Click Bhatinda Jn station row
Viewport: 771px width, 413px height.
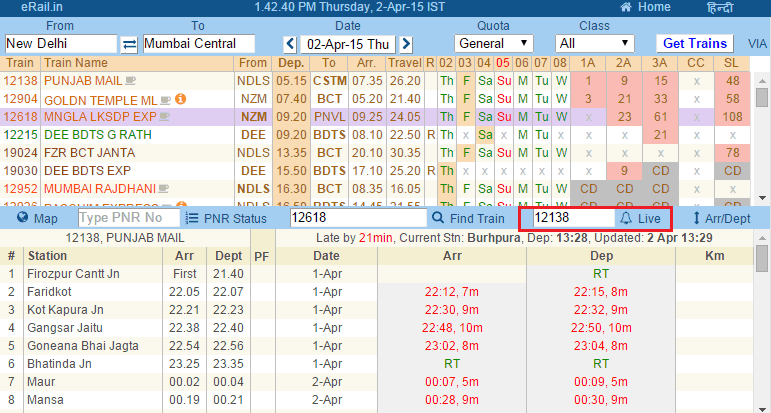377,364
